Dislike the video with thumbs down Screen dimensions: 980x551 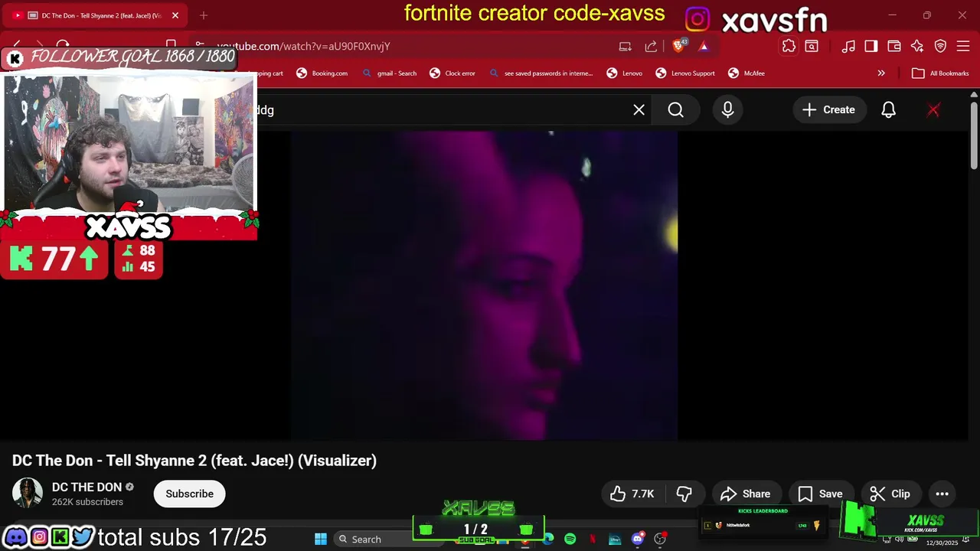[x=684, y=494]
